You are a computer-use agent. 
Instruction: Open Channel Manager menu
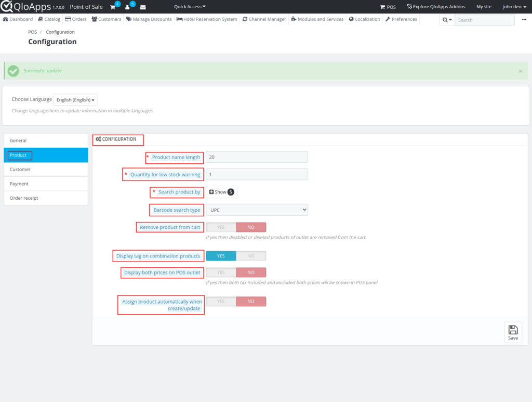coord(264,19)
